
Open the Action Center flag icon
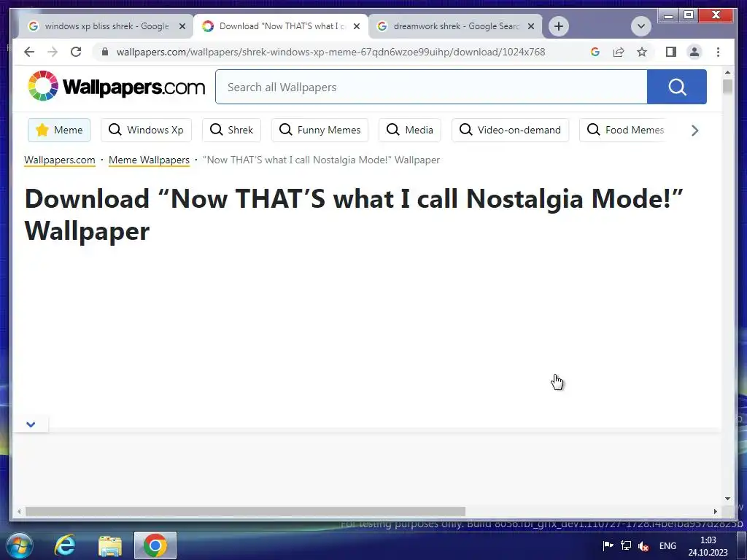[x=608, y=545]
